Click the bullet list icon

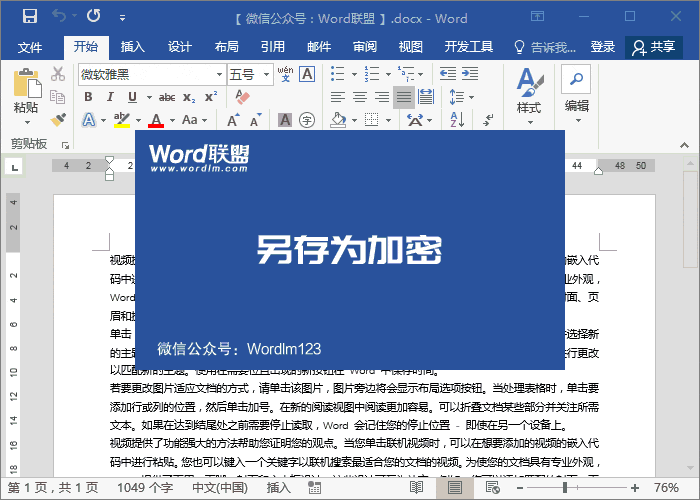pyautogui.click(x=338, y=74)
